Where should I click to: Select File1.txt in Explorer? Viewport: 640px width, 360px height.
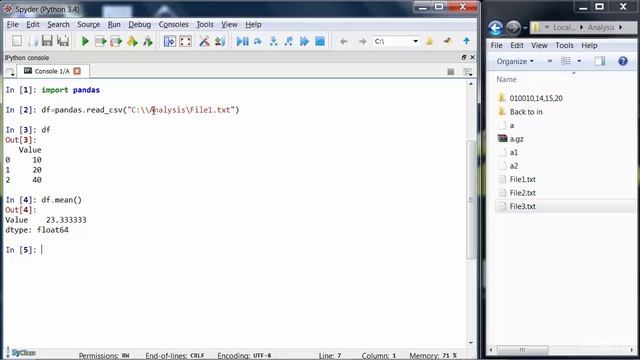[522, 179]
